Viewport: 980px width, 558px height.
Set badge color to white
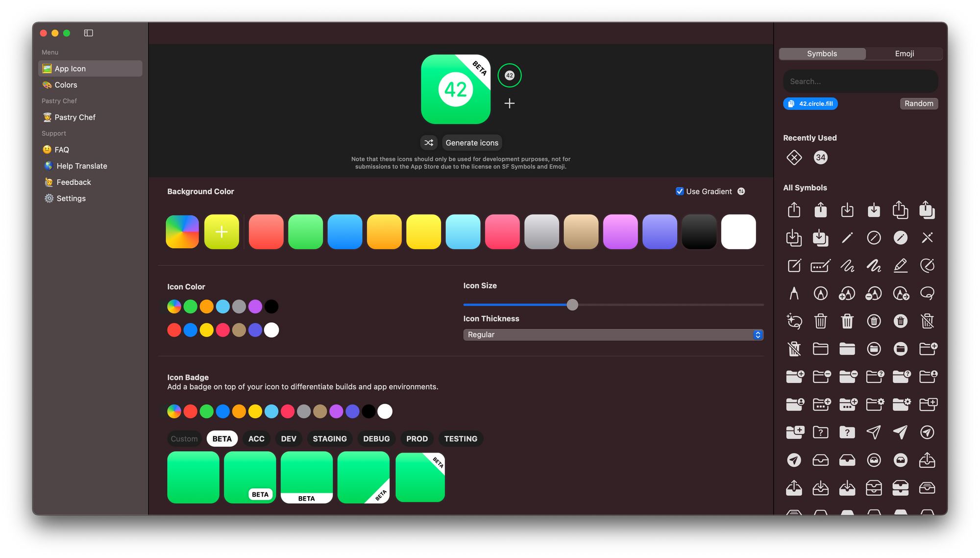pyautogui.click(x=385, y=411)
